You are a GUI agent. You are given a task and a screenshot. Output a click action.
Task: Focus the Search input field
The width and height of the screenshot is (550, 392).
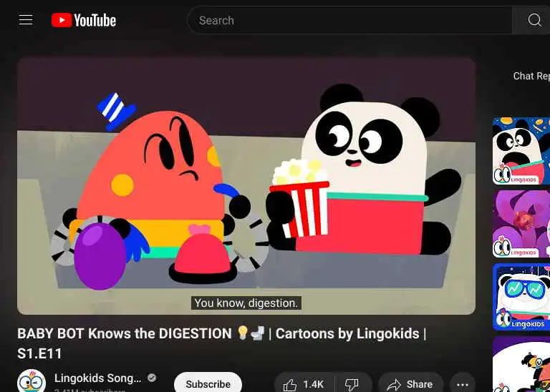[350, 20]
